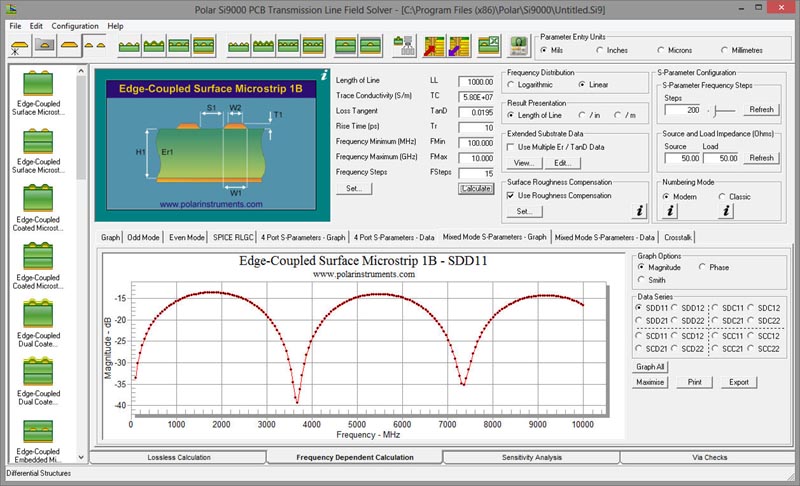The height and width of the screenshot is (486, 800).
Task: Click the Calculate button
Action: click(x=476, y=189)
